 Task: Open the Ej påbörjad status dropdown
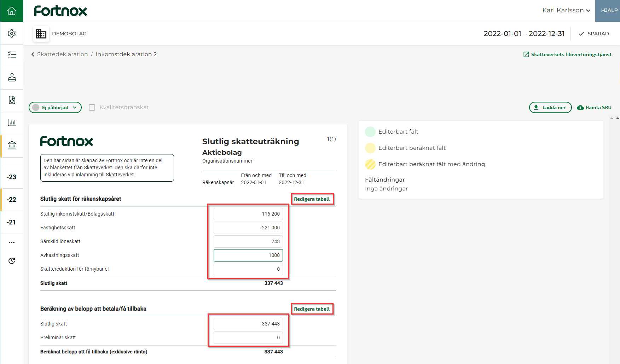(x=55, y=107)
